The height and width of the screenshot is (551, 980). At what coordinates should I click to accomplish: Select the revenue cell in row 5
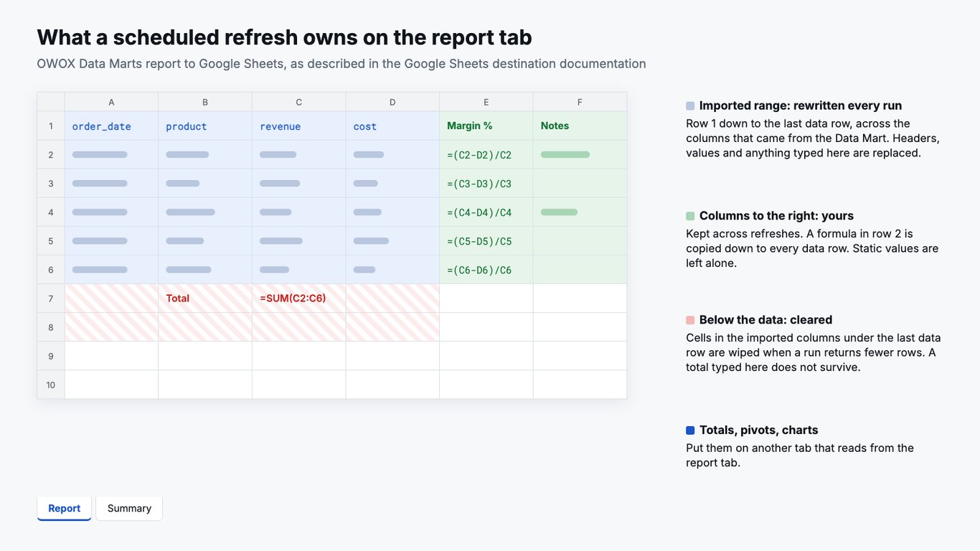pos(299,240)
